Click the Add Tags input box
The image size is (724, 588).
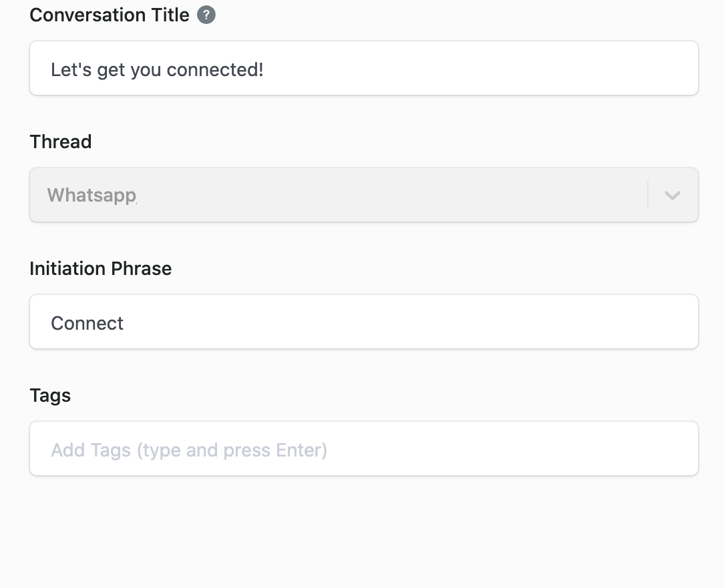(x=364, y=449)
